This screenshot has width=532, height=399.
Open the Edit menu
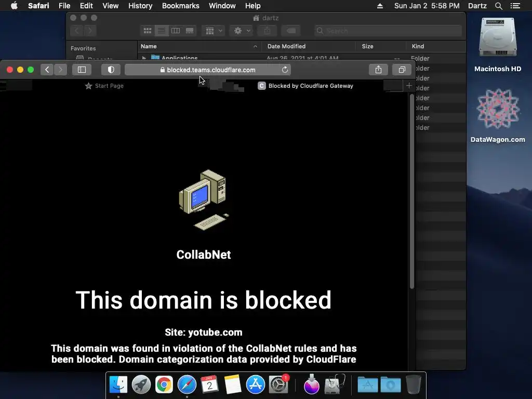click(x=86, y=6)
